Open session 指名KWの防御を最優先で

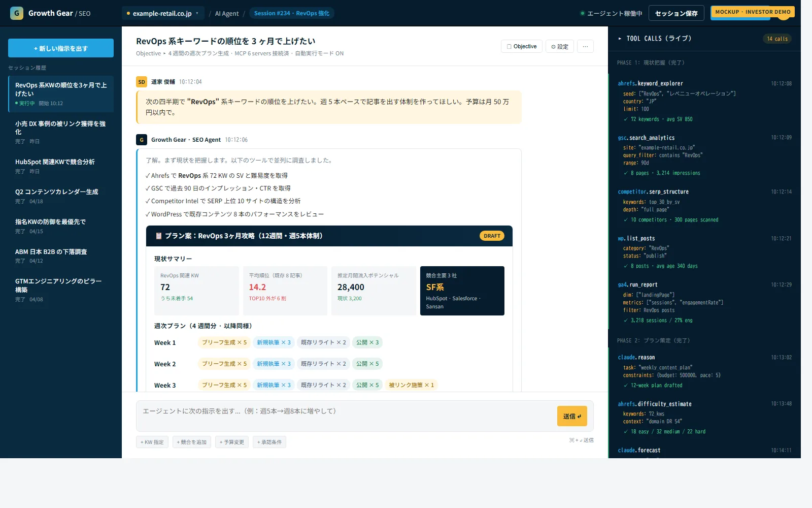61,226
